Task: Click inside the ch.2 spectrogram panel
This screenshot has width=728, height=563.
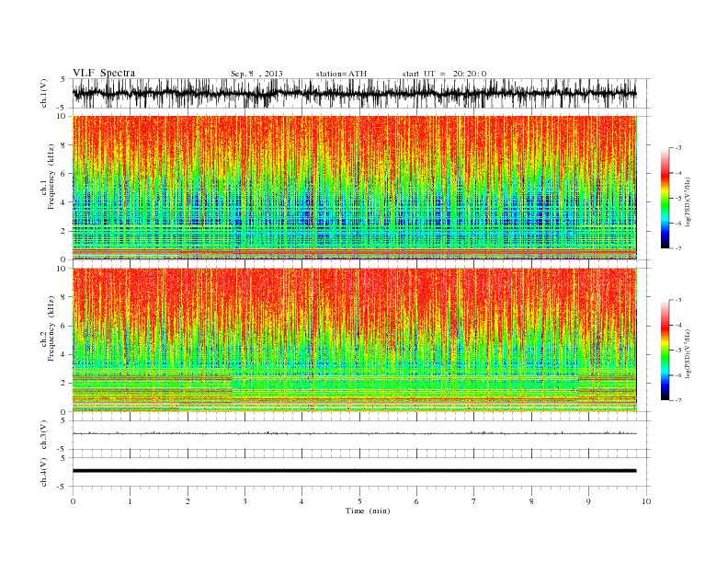Action: (354, 339)
